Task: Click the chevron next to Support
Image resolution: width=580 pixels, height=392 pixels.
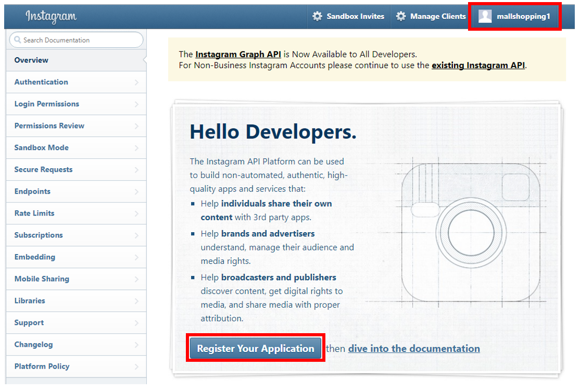Action: point(136,322)
